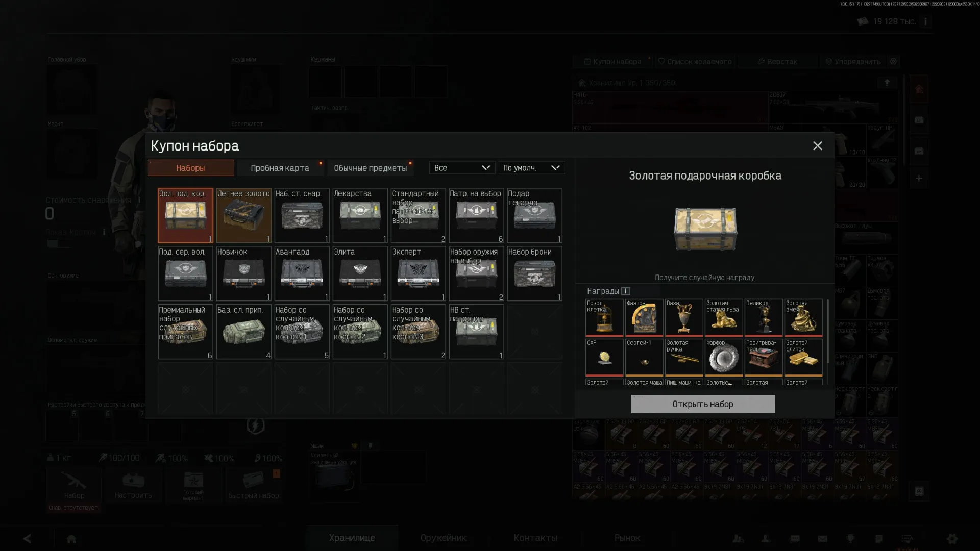View the Золотой слиток reward
The image size is (980, 551).
[803, 358]
